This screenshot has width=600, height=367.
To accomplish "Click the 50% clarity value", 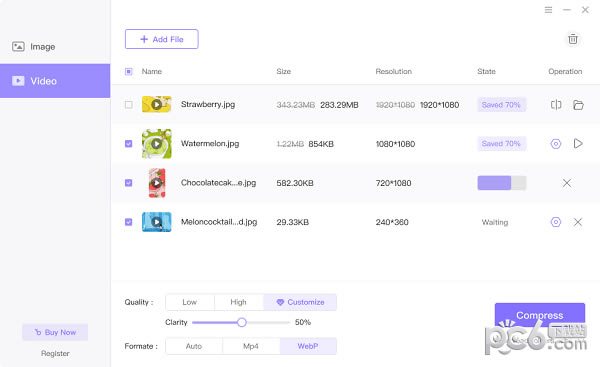I will pyautogui.click(x=303, y=322).
